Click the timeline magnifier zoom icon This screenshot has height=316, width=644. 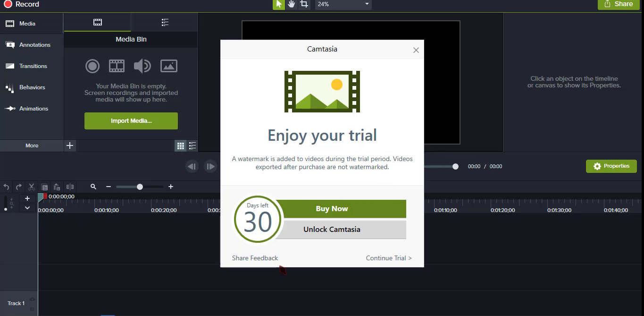point(93,187)
